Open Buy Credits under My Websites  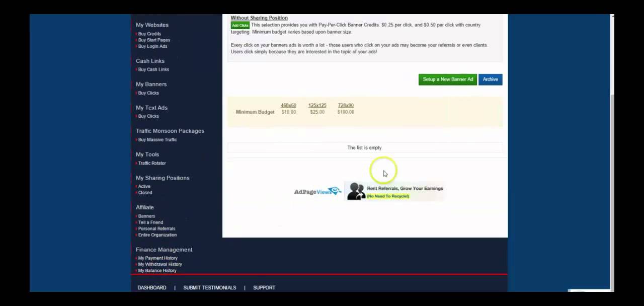point(149,34)
